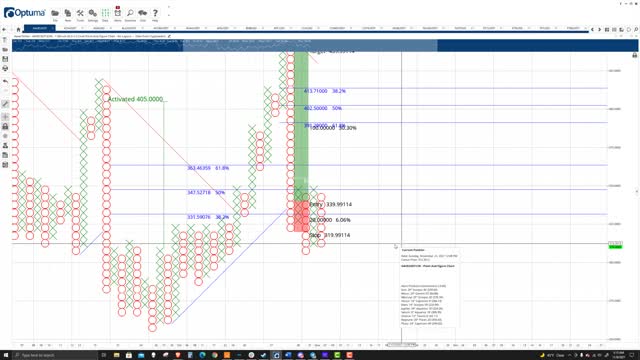640x360 pixels.
Task: Click the 'Stop 319.99114' label
Action: [x=330, y=236]
